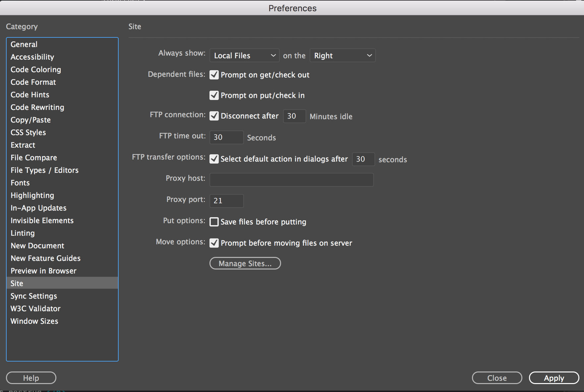Open the Help documentation

[x=31, y=378]
